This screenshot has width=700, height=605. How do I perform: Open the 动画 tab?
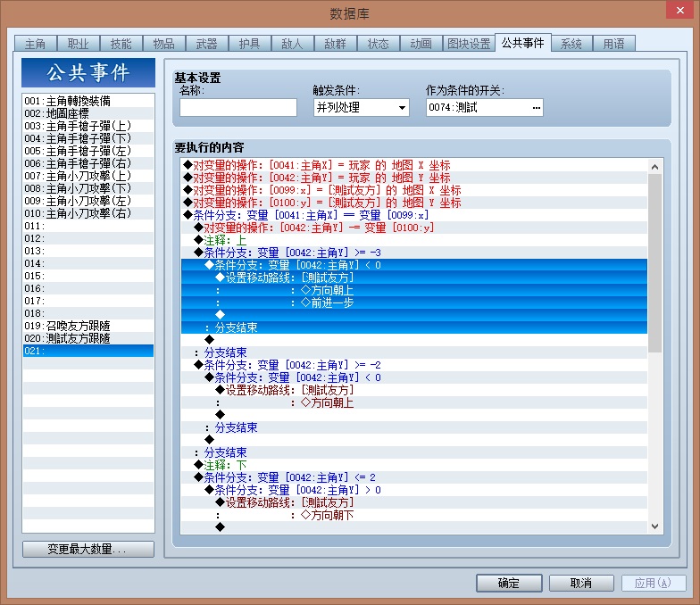click(x=421, y=44)
